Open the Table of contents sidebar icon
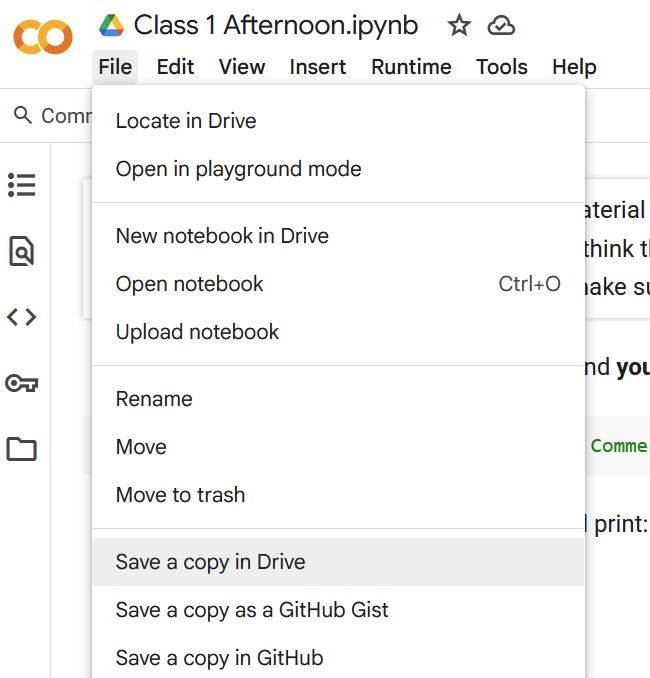The width and height of the screenshot is (650, 678). click(22, 185)
